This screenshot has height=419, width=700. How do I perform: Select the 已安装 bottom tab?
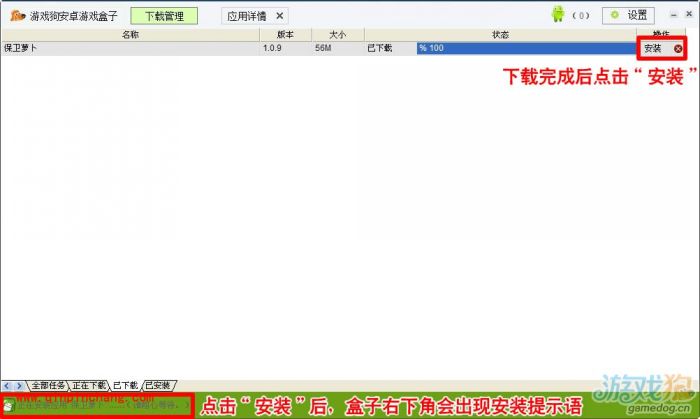(x=158, y=385)
